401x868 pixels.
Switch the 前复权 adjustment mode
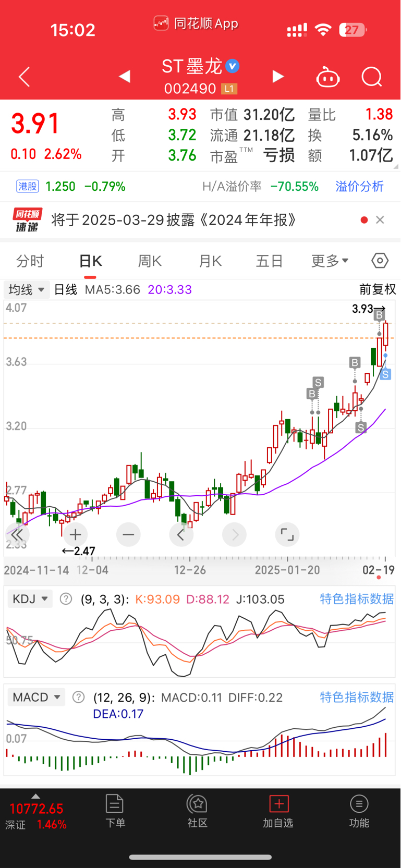pos(378,289)
